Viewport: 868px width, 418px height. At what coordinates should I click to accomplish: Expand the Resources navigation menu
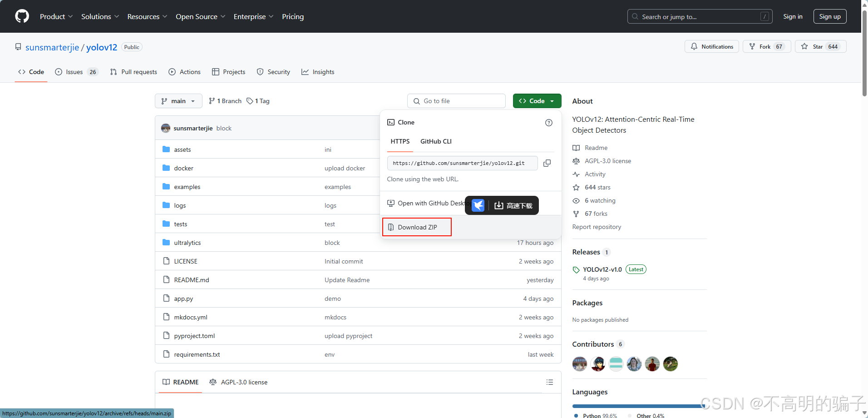tap(147, 16)
